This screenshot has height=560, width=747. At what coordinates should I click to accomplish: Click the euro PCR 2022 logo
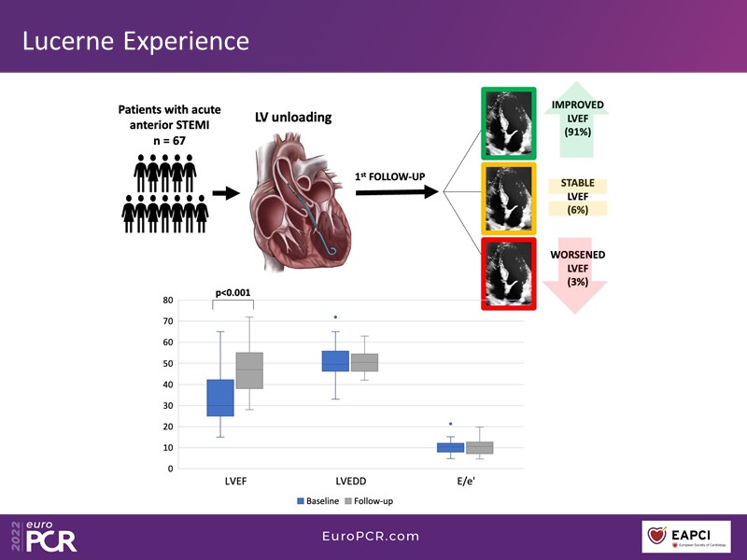point(44,536)
